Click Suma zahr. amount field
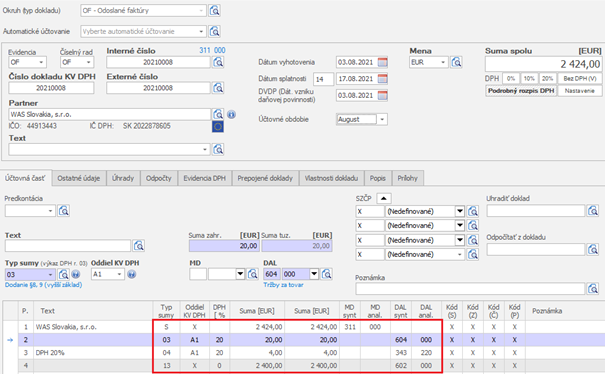 click(x=224, y=246)
